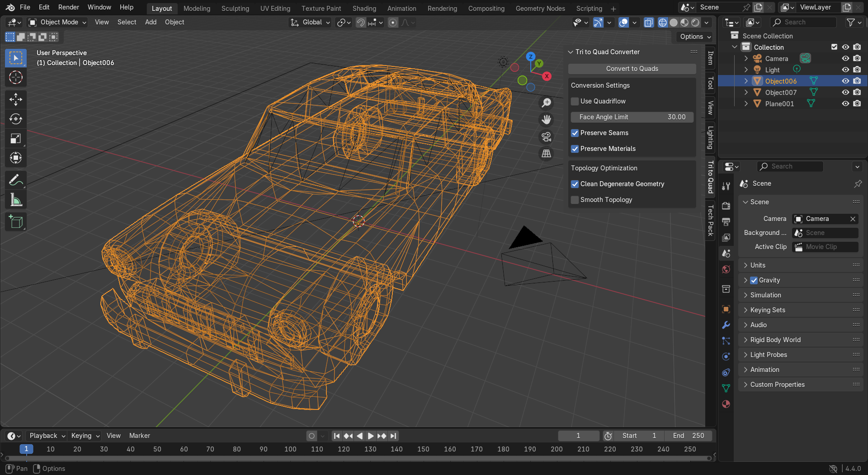Toggle camera view in viewport
The width and height of the screenshot is (868, 475).
coord(546,137)
